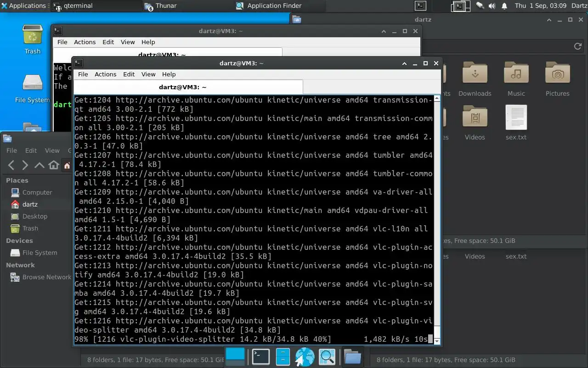The height and width of the screenshot is (368, 588).
Task: Open Help menu in the front terminal
Action: pyautogui.click(x=169, y=74)
